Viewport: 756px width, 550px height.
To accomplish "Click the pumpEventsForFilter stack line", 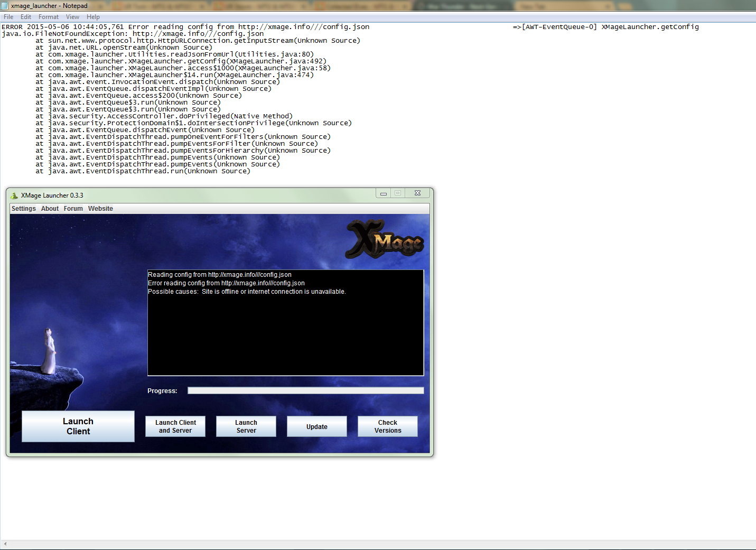I will click(176, 144).
